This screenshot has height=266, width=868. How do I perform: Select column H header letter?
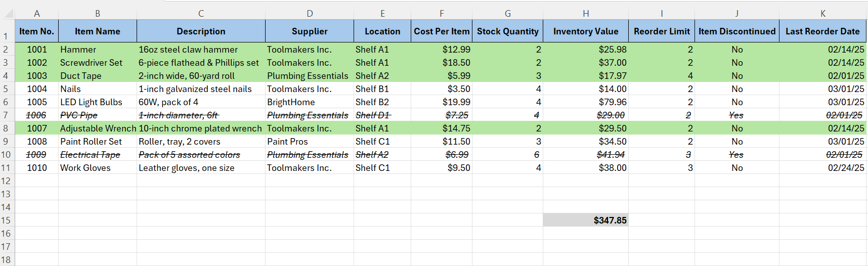(x=585, y=14)
